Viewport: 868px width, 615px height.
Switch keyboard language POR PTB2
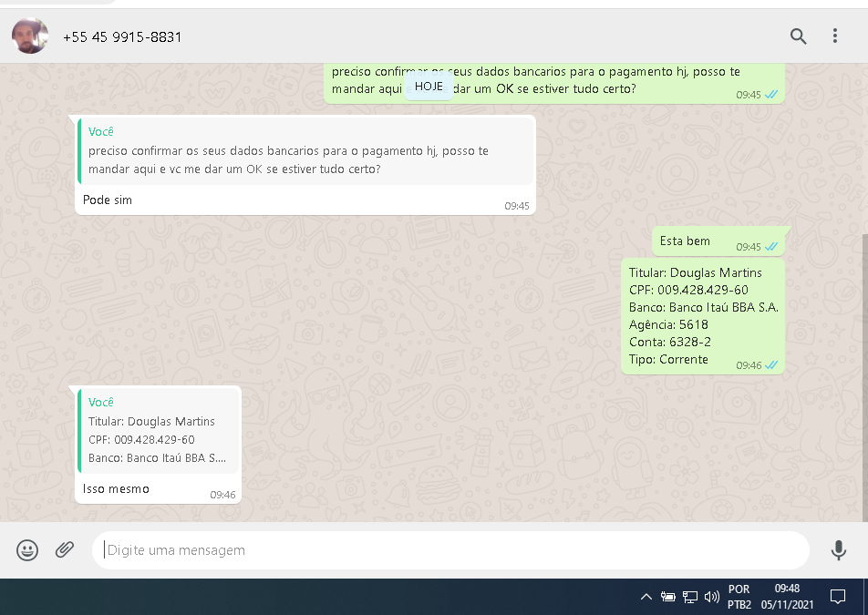coord(739,597)
